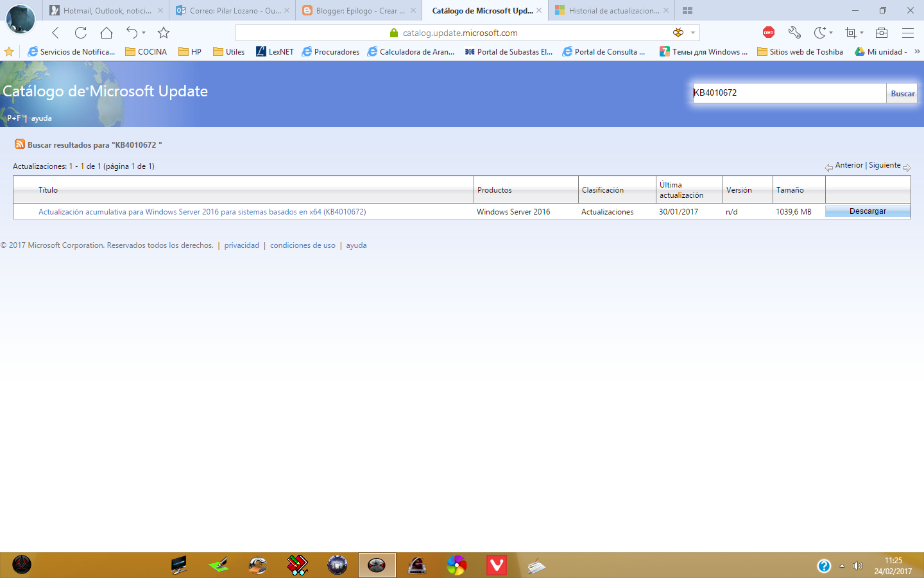Reload the current page

80,31
